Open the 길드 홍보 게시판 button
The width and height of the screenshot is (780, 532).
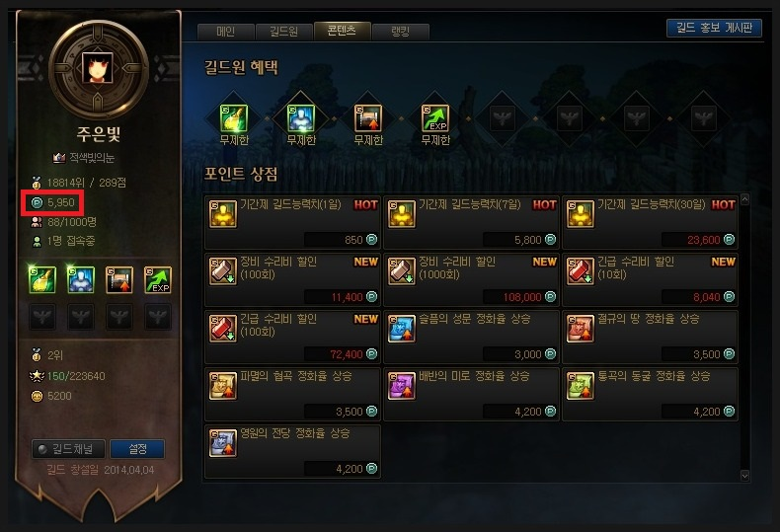(x=714, y=28)
